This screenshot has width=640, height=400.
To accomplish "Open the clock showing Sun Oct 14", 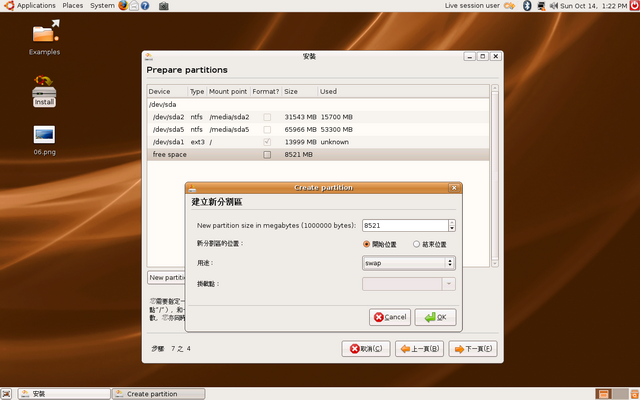I will [593, 6].
